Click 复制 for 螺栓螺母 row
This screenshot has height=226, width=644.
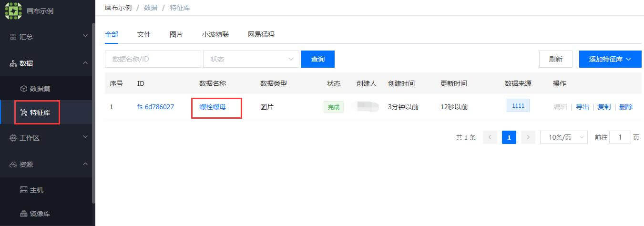pos(604,107)
